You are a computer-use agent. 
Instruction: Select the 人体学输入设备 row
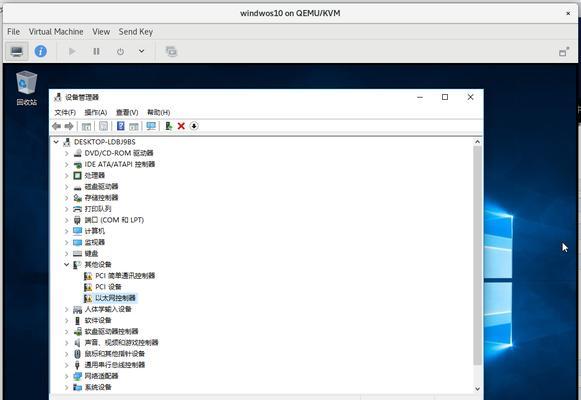tap(108, 309)
